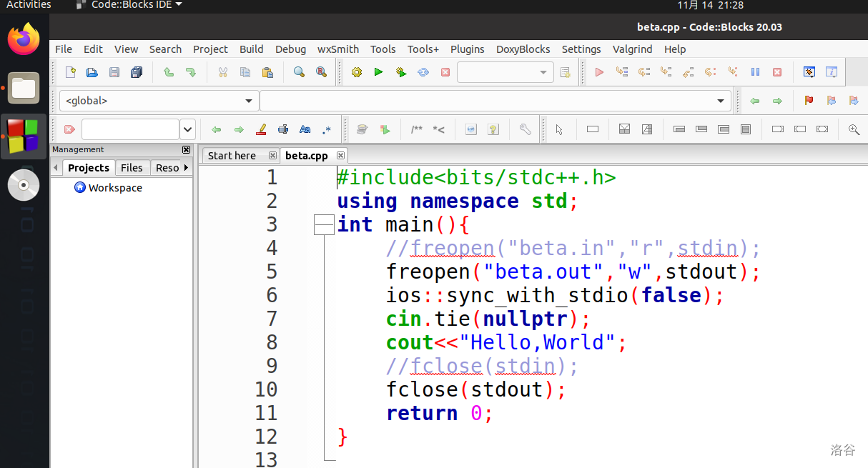The width and height of the screenshot is (868, 468).
Task: Click the Build gear icon
Action: tap(357, 72)
